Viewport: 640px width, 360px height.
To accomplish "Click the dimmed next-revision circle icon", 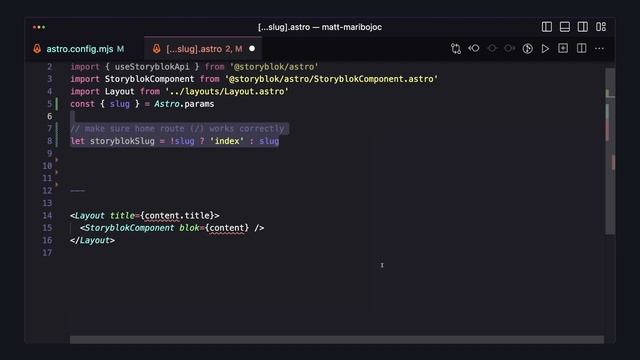I will [510, 49].
